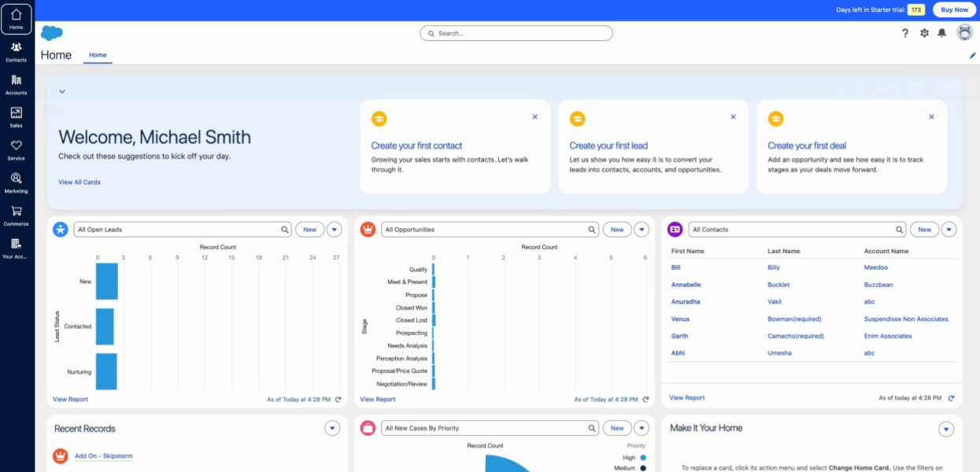The height and width of the screenshot is (472, 980).
Task: Open contacts card action dropdown arrow
Action: pos(949,230)
